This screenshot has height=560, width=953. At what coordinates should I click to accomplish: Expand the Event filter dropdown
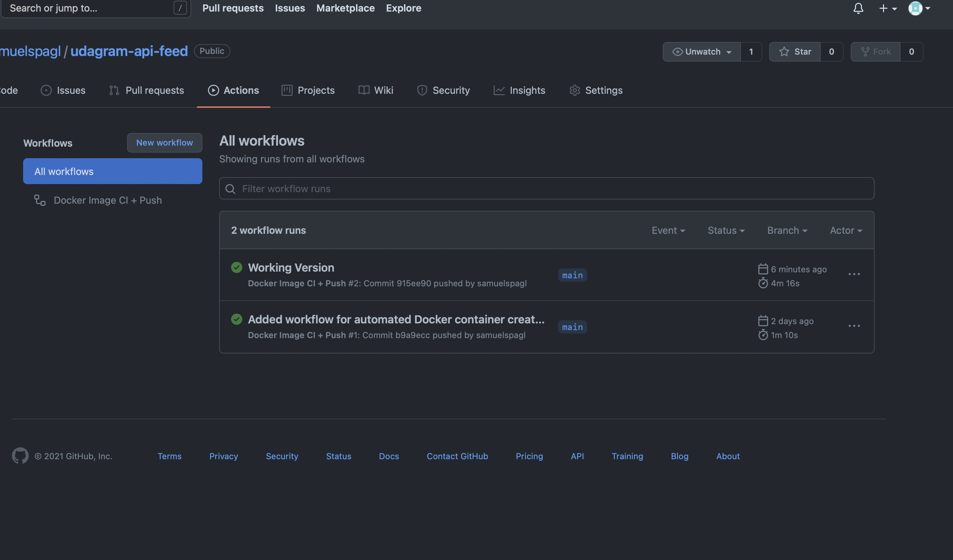pyautogui.click(x=668, y=230)
